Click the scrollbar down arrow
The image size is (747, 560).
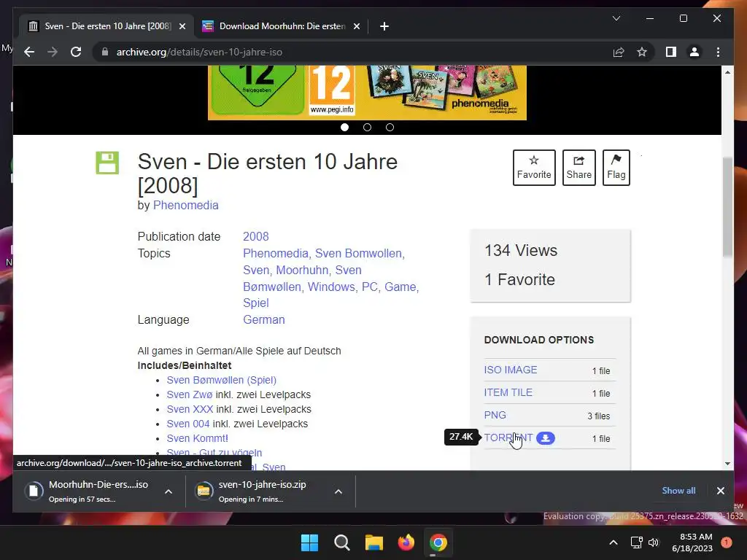(x=727, y=463)
